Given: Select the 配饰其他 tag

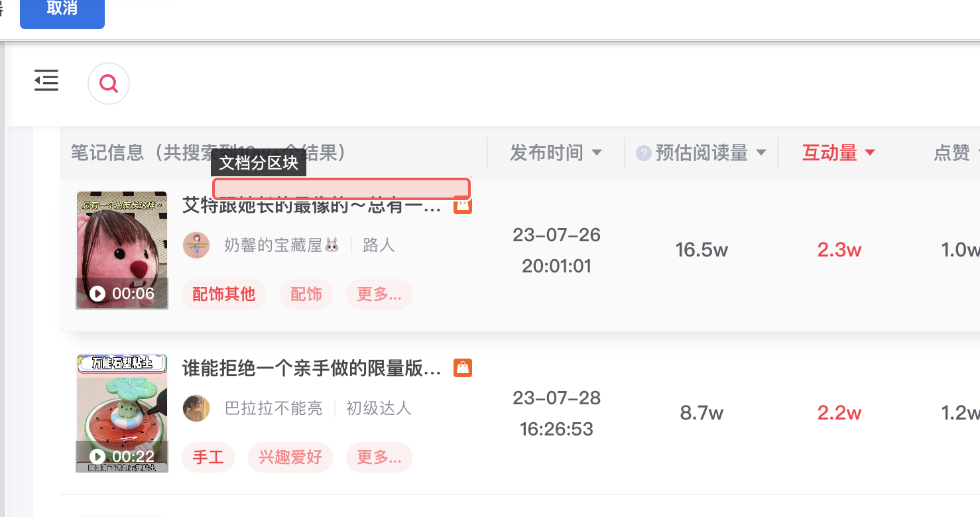Looking at the screenshot, I should [224, 294].
